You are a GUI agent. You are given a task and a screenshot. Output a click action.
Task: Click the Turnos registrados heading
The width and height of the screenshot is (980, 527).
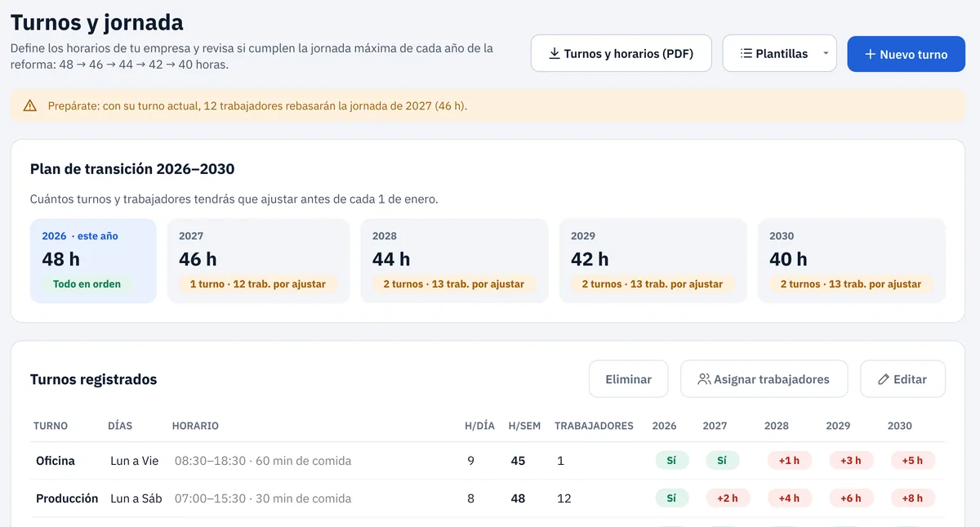point(93,379)
